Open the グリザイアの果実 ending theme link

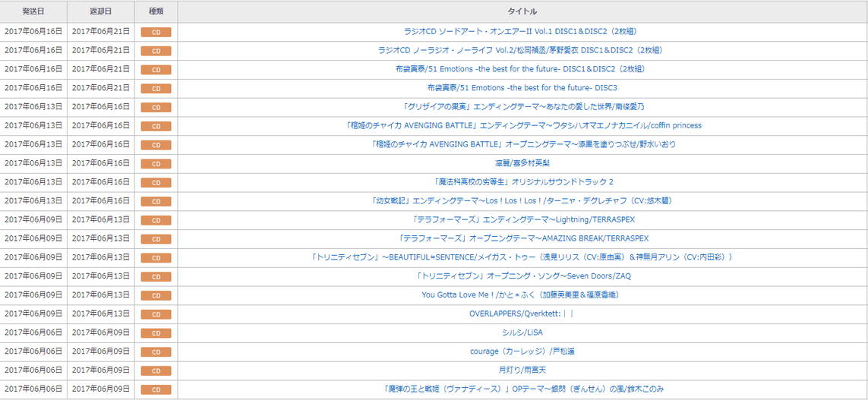pyautogui.click(x=522, y=107)
